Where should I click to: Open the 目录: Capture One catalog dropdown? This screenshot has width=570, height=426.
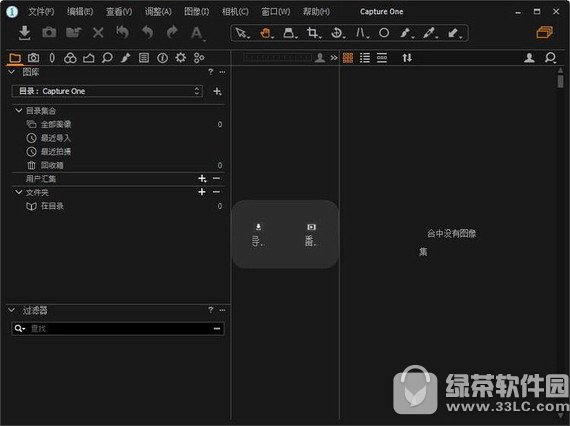(x=107, y=91)
